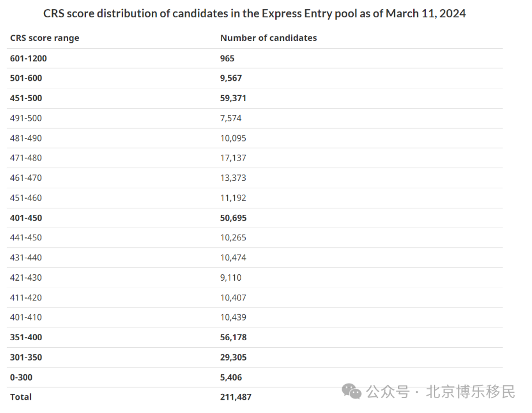The width and height of the screenshot is (532, 413).
Task: Select the 401-450 bold range cell
Action: tap(26, 218)
